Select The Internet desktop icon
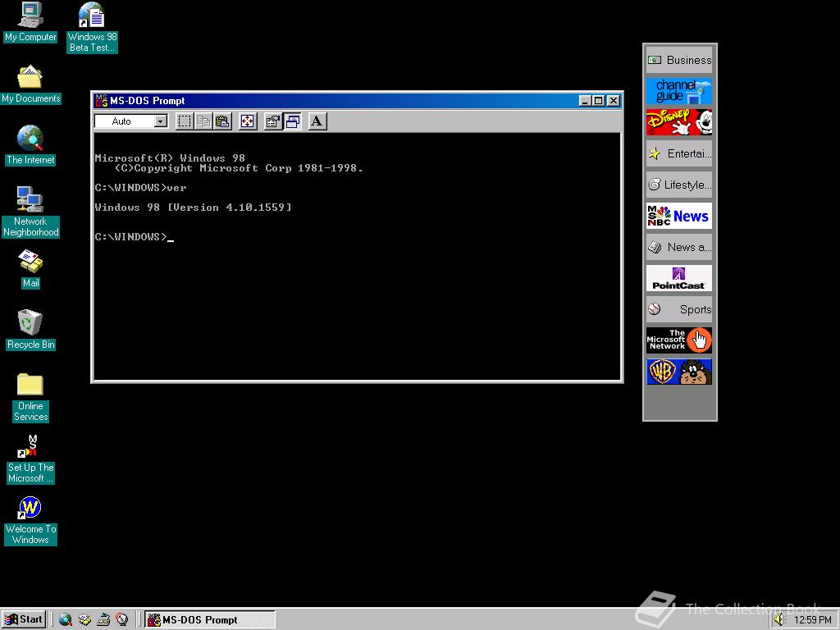The width and height of the screenshot is (840, 630). pyautogui.click(x=30, y=146)
